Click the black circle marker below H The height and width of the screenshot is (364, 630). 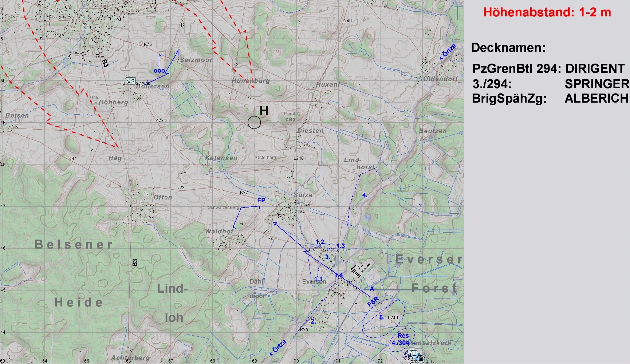[x=254, y=123]
